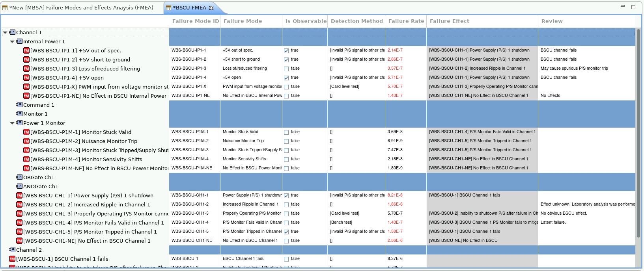Collapse the Power 1 Monitor node
This screenshot has height=271, width=644.
12,123
